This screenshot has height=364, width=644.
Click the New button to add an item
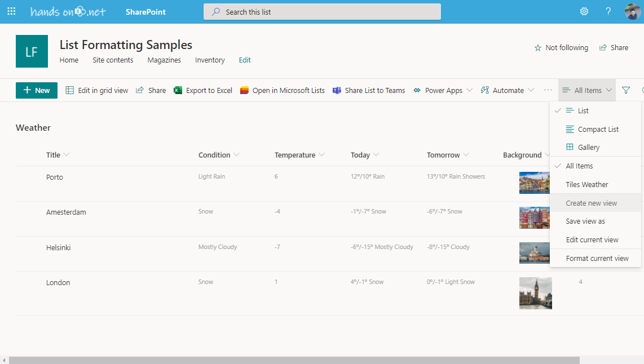(36, 90)
